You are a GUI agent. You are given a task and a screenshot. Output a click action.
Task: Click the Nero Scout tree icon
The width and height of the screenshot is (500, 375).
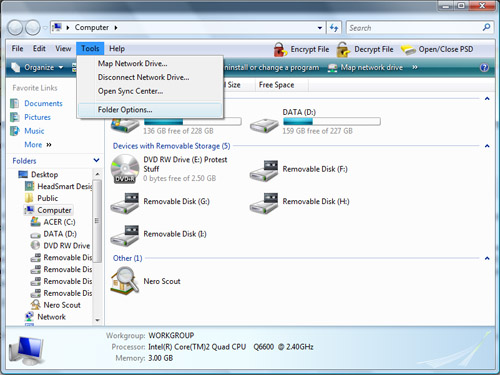pyautogui.click(x=35, y=305)
